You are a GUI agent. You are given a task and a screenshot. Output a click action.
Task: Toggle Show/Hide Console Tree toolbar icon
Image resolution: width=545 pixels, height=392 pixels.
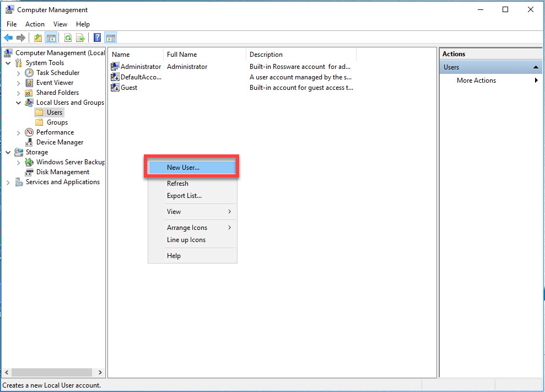tap(51, 37)
